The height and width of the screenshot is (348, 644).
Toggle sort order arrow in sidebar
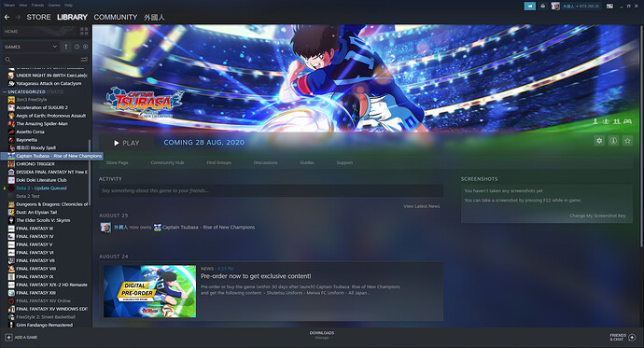pos(65,47)
